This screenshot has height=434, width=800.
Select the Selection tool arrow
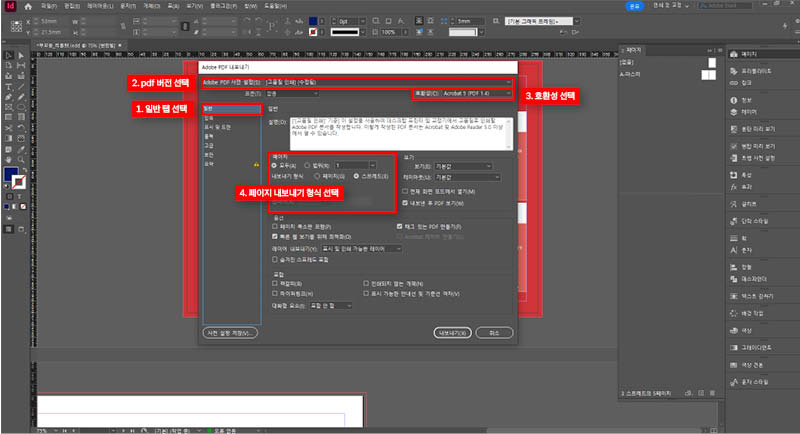[9, 55]
